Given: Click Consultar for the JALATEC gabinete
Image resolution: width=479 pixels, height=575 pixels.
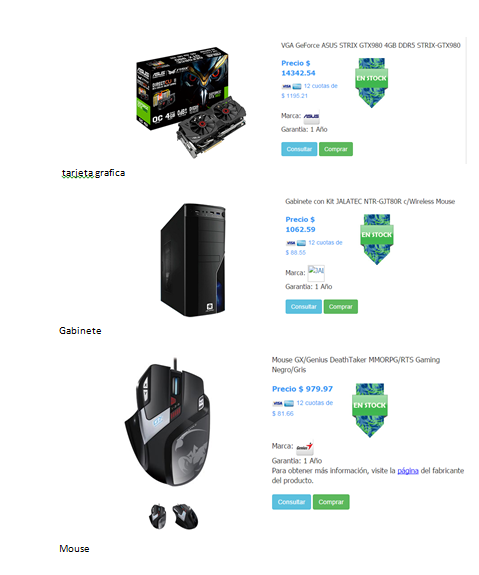Looking at the screenshot, I should pyautogui.click(x=303, y=307).
